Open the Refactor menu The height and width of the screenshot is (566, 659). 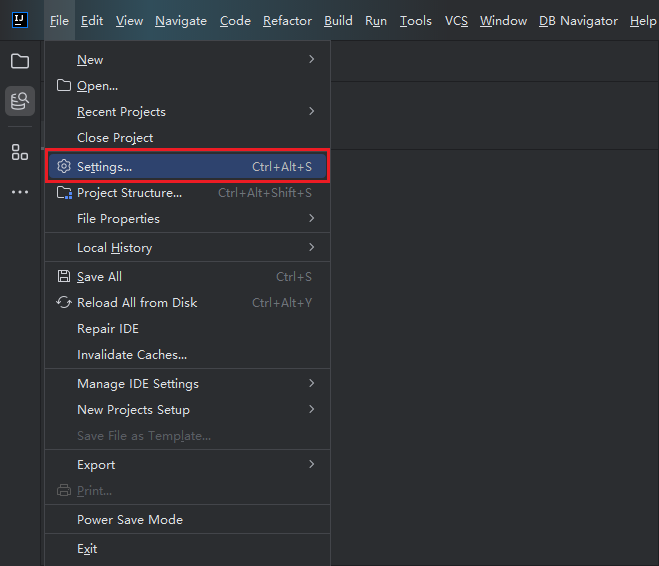coord(287,21)
